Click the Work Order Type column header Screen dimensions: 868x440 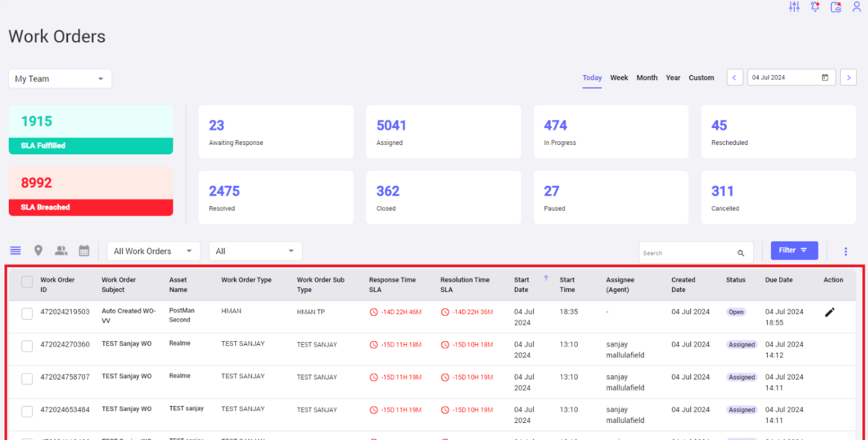click(246, 280)
